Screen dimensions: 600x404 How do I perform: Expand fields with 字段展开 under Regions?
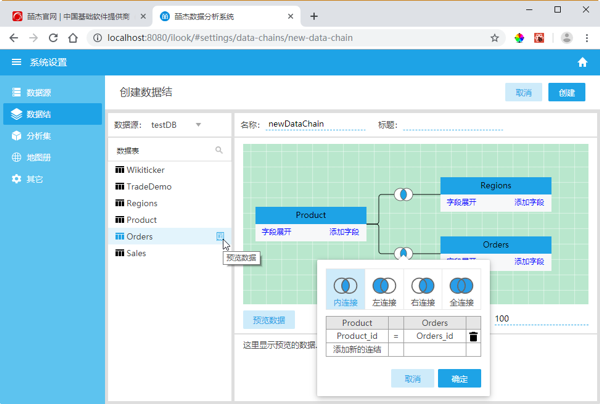pos(461,202)
